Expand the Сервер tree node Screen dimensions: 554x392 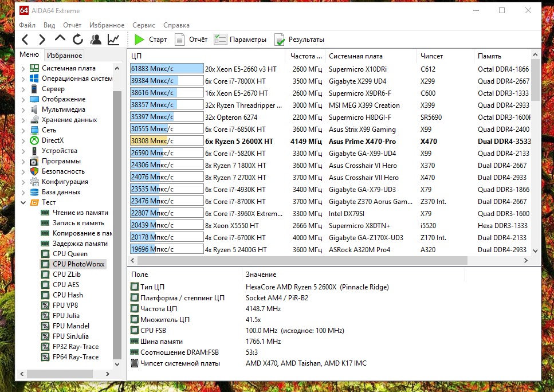pos(23,89)
